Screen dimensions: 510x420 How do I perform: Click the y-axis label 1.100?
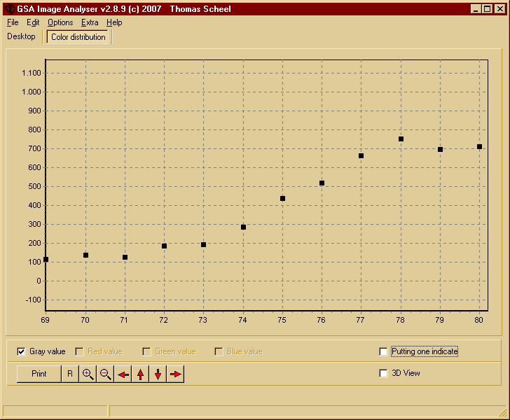coord(32,73)
